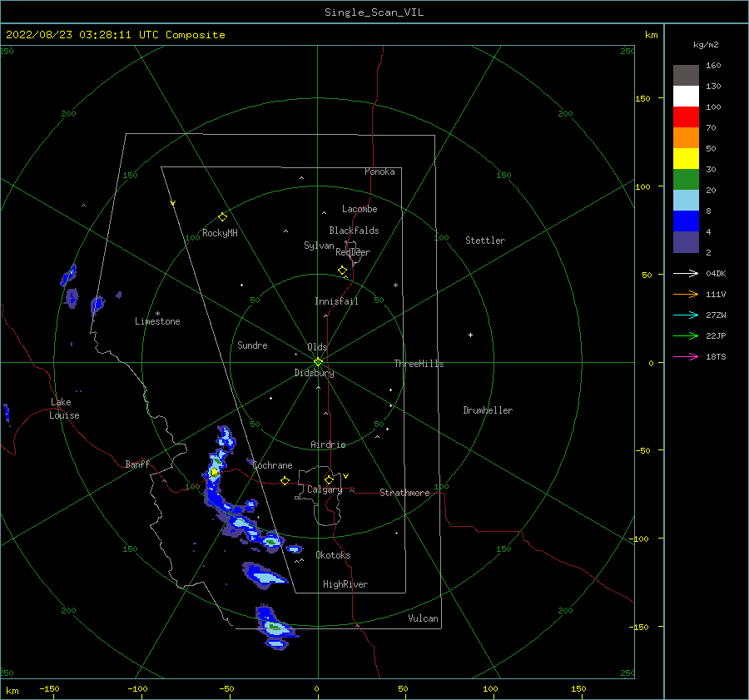Click the cyan 27ZW arrow in legend

tap(686, 315)
